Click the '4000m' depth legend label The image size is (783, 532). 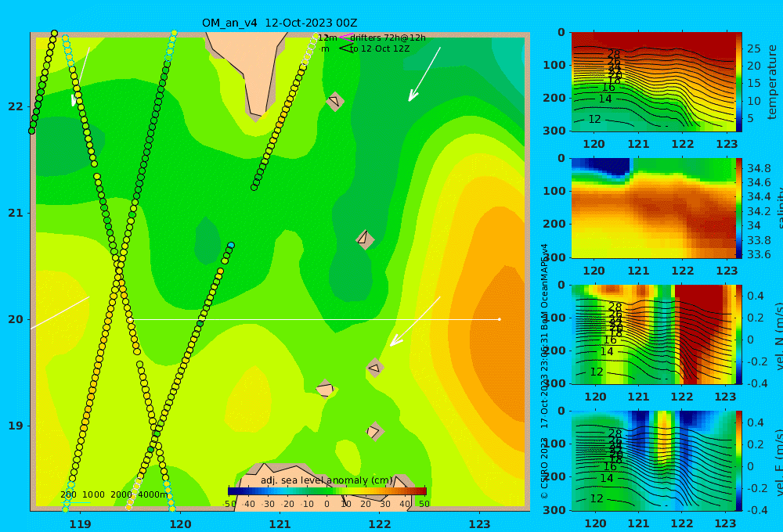153,494
